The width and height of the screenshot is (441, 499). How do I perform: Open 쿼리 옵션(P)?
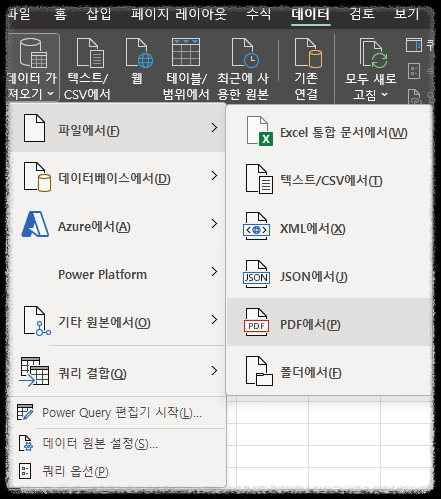(x=117, y=471)
